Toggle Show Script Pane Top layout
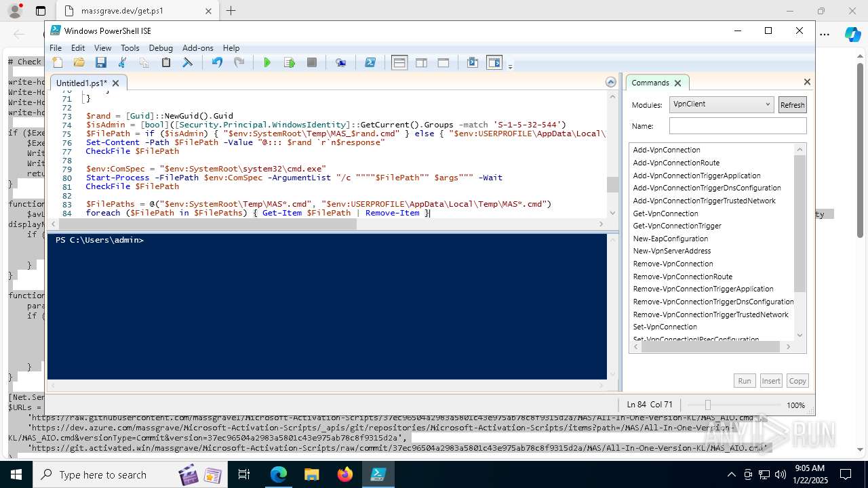 click(x=399, y=62)
